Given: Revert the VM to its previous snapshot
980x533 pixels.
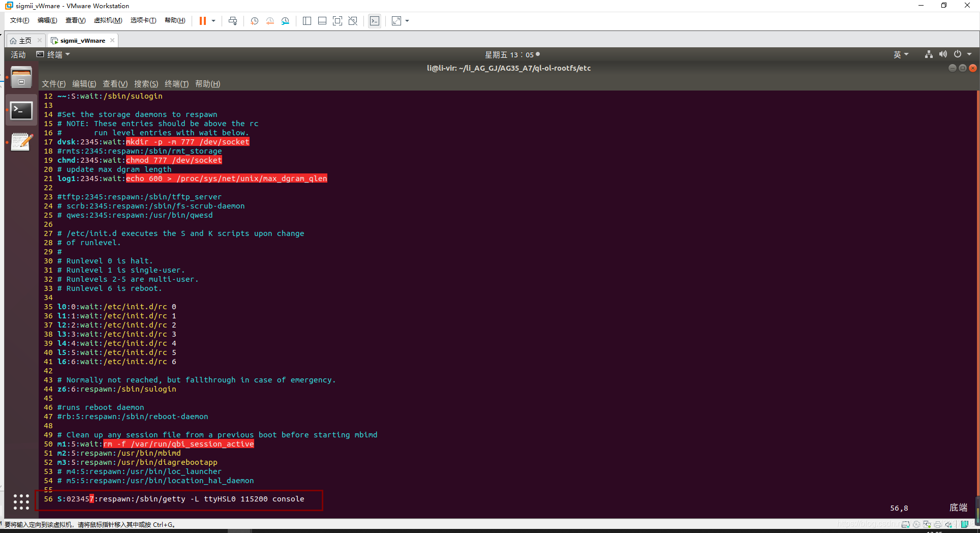Looking at the screenshot, I should [270, 21].
